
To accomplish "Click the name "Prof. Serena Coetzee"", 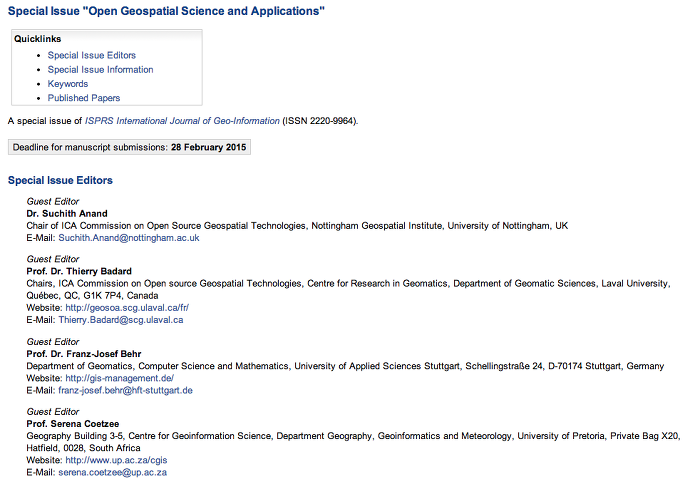I will [x=73, y=424].
